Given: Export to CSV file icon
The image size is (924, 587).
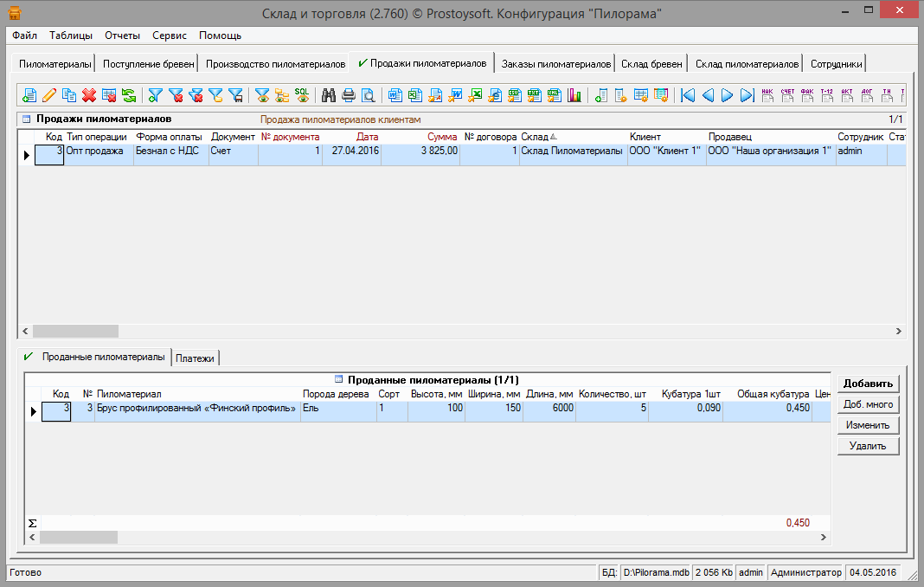Looking at the screenshot, I should click(515, 95).
